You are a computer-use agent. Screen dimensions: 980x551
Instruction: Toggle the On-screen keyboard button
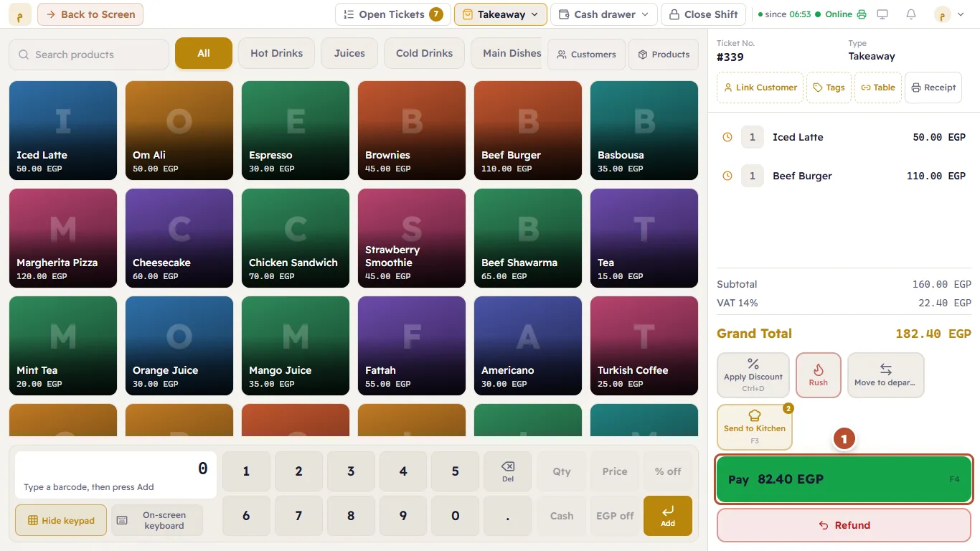(x=157, y=520)
